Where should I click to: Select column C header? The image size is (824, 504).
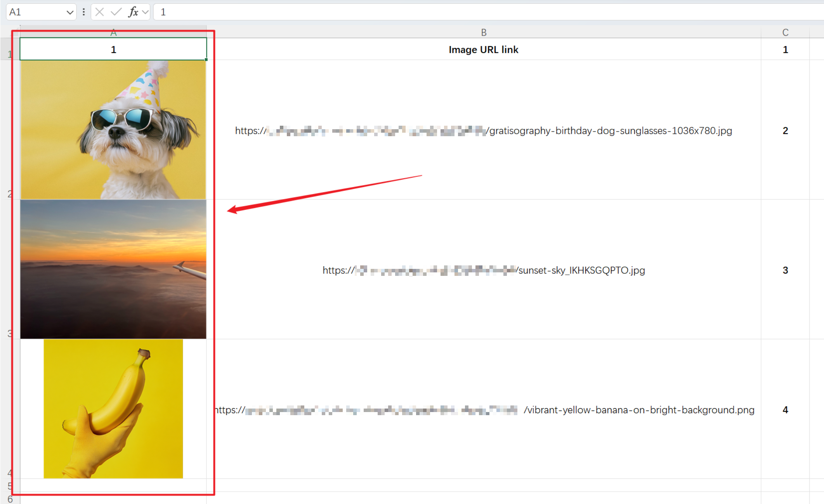[x=785, y=33]
